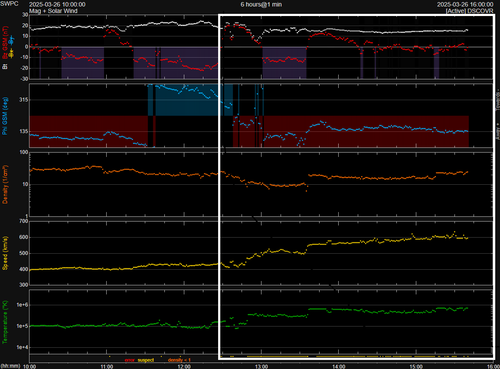Click the 315 value on the Phi axis
The height and width of the screenshot is (369, 500).
[24, 100]
